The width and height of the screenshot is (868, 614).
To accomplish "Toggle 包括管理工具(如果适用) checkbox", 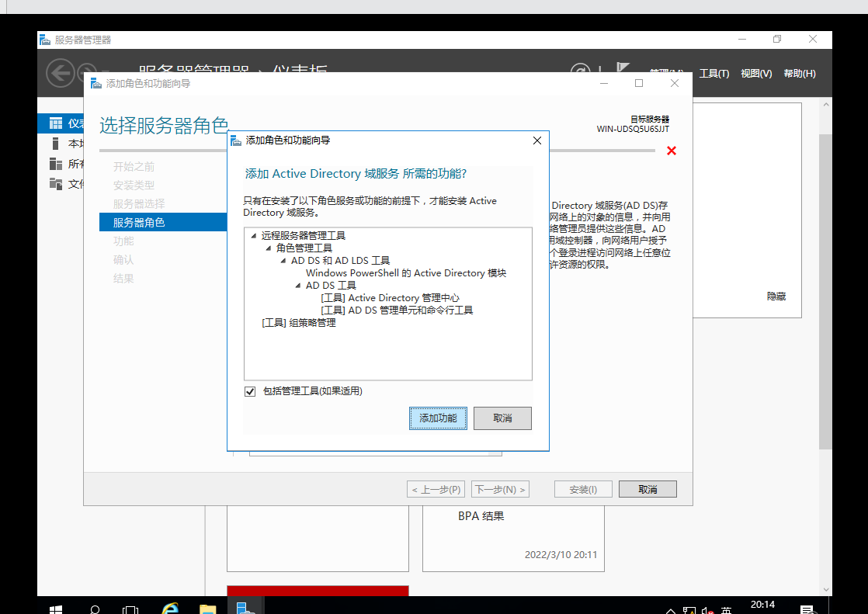I will pos(250,391).
